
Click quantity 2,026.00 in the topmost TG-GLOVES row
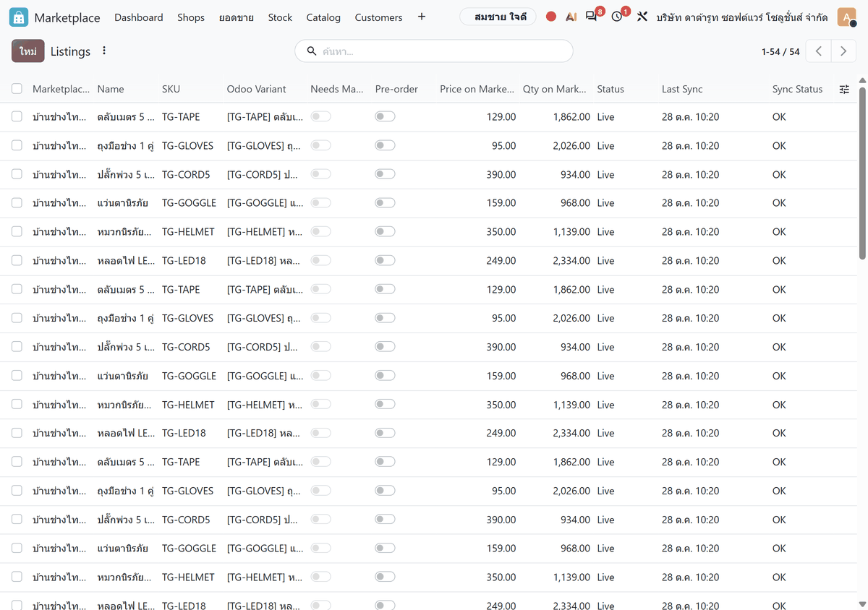(x=571, y=146)
